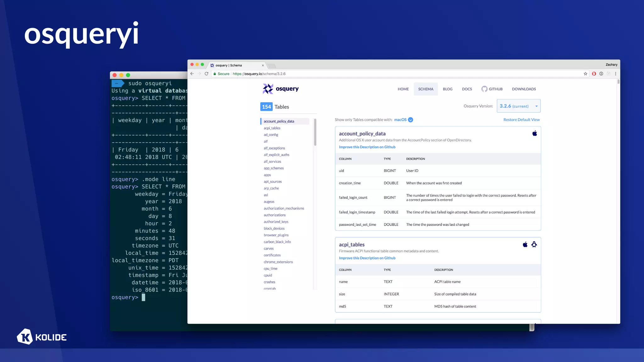This screenshot has height=362, width=644.
Task: Click the Linux penguin icon on acpi_tables
Action: pyautogui.click(x=534, y=244)
